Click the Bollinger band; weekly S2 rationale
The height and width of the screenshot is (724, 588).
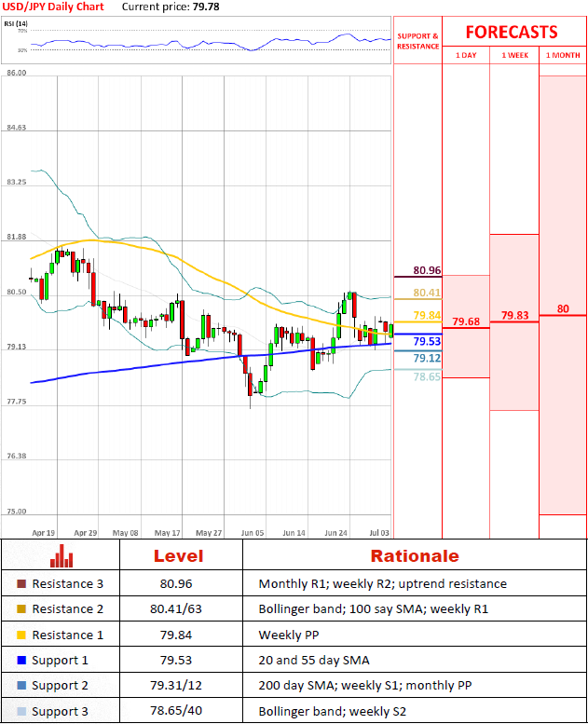pos(332,711)
